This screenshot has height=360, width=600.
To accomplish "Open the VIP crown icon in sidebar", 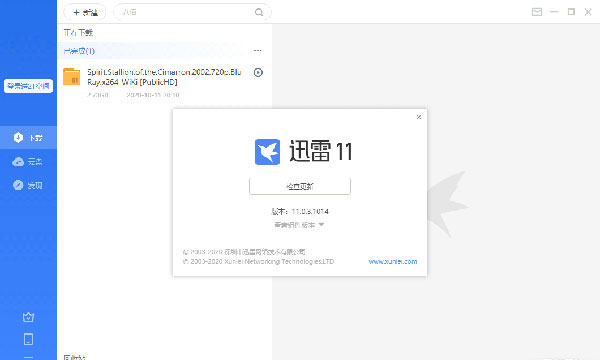I will (x=28, y=317).
